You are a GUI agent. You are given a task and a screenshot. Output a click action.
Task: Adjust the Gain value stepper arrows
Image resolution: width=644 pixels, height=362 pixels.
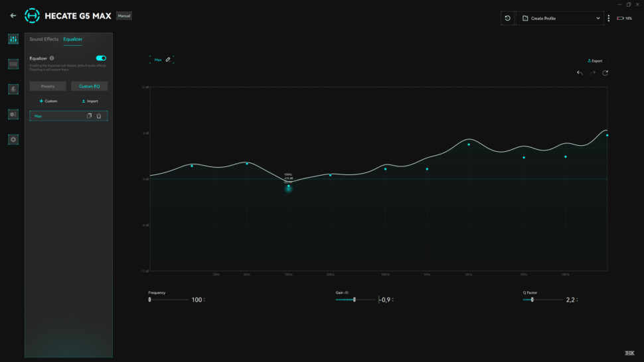pyautogui.click(x=392, y=300)
